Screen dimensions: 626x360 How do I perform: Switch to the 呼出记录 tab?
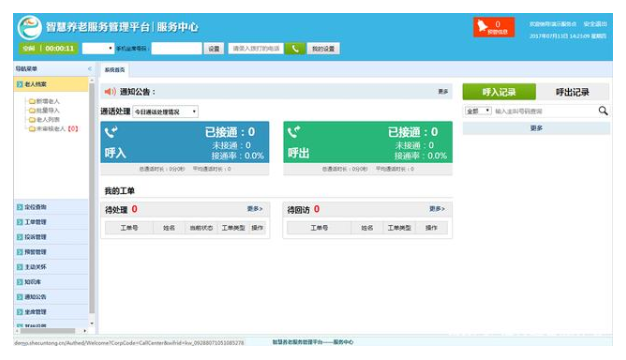573,92
